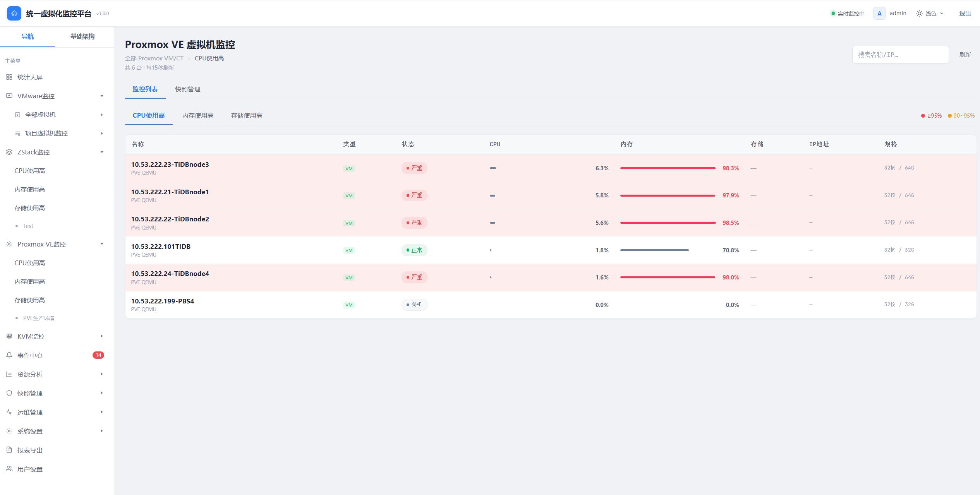Expand the 系统设置 submenu arrow
Image resolution: width=980 pixels, height=495 pixels.
point(102,431)
